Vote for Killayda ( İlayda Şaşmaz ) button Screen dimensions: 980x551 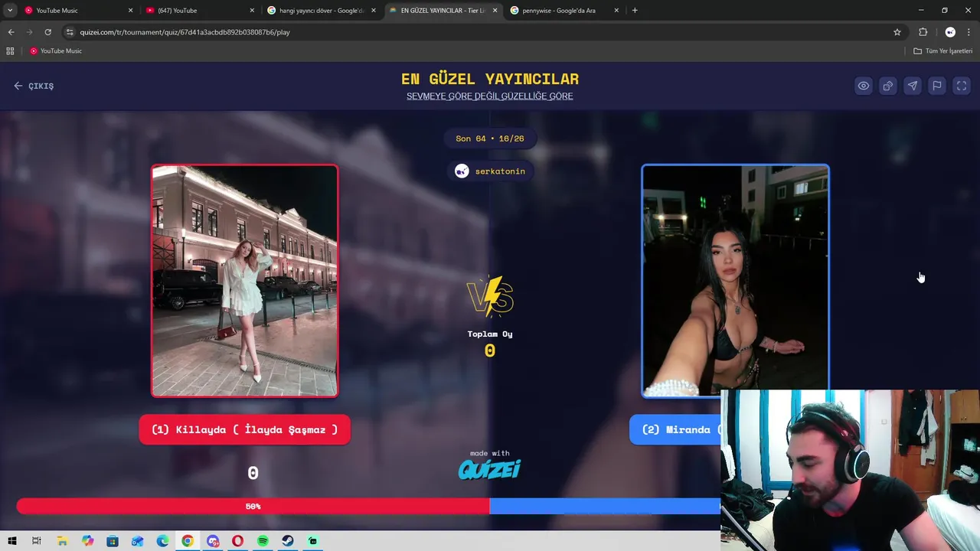244,429
